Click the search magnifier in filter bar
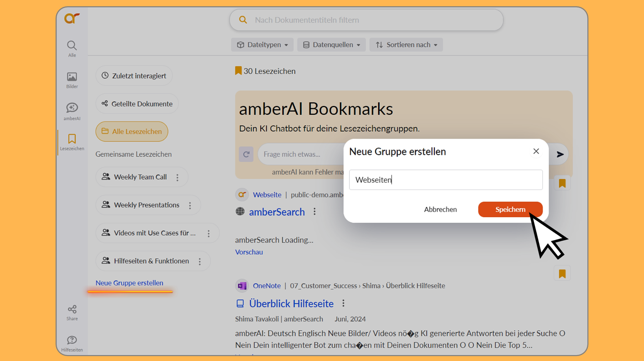 click(x=243, y=20)
